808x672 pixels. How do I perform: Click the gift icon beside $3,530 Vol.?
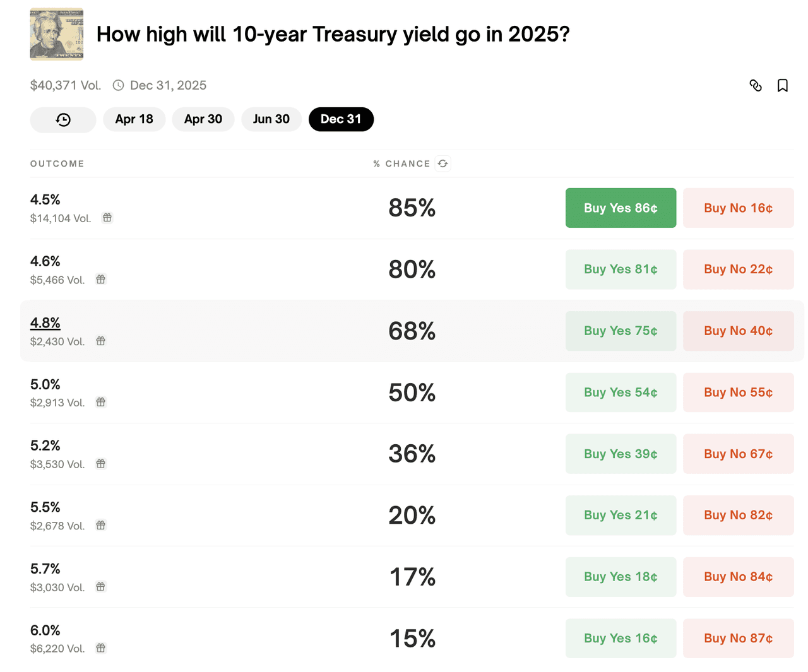point(101,464)
